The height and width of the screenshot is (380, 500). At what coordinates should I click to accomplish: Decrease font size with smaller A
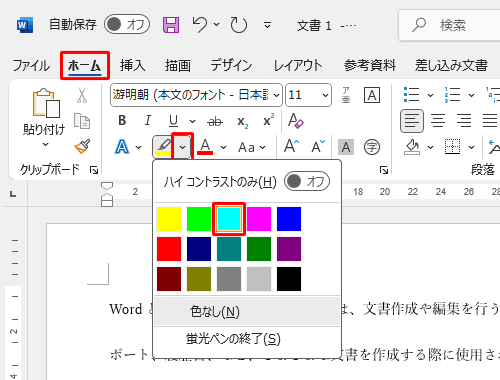click(318, 146)
